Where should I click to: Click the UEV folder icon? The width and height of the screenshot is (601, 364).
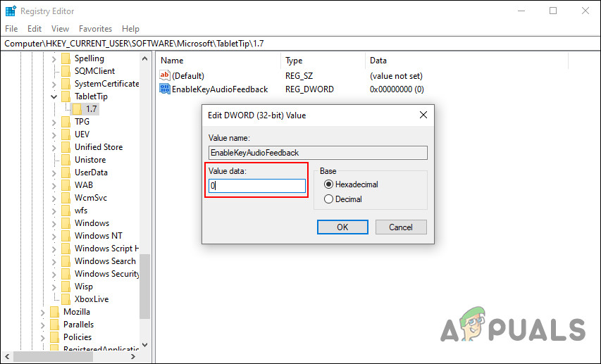coord(66,134)
